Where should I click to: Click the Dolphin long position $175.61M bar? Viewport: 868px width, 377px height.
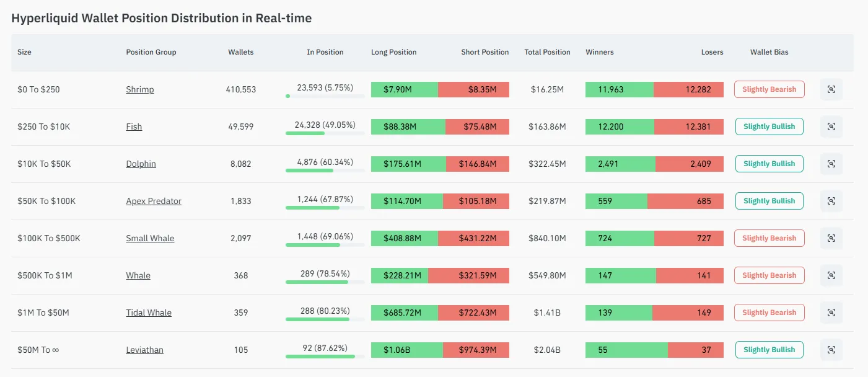tap(408, 164)
